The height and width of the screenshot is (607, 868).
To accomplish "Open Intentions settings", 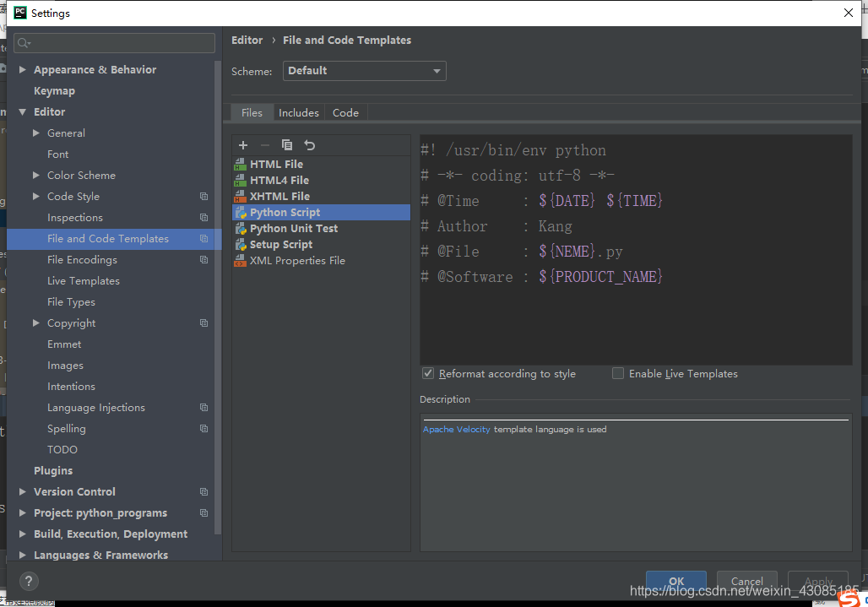I will [72, 387].
